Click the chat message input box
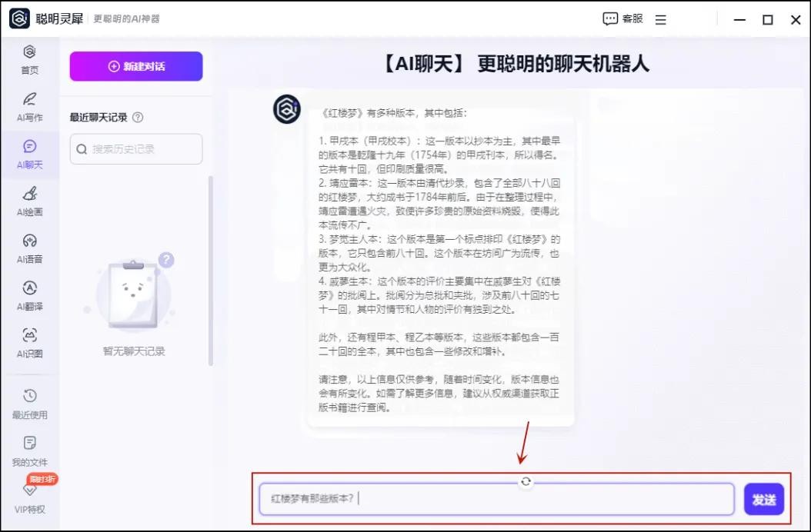The image size is (811, 532). tap(496, 499)
